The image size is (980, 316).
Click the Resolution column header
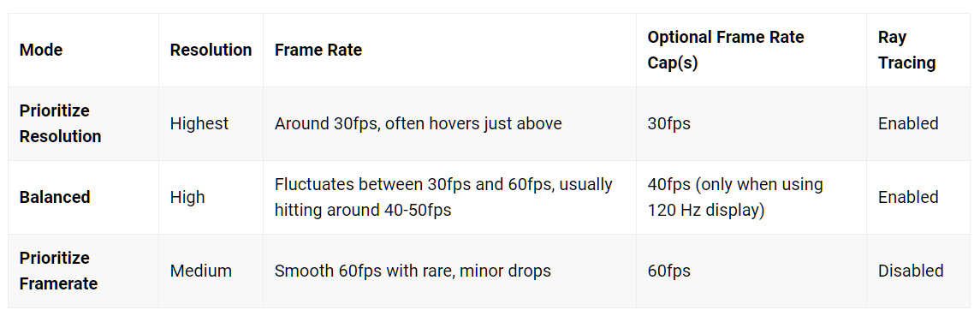tap(211, 50)
